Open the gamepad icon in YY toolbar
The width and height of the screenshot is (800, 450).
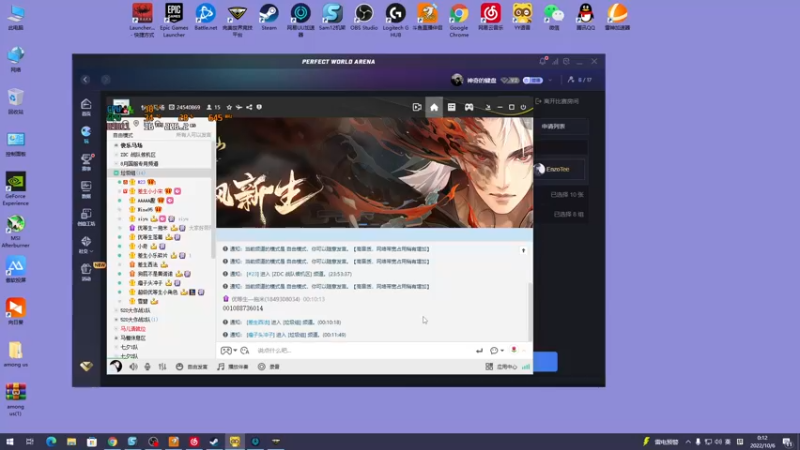coord(469,107)
